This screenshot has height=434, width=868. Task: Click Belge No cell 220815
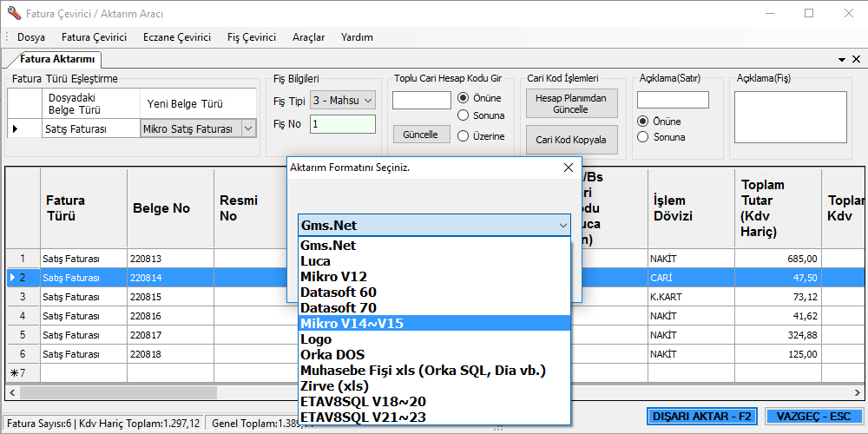(x=170, y=297)
